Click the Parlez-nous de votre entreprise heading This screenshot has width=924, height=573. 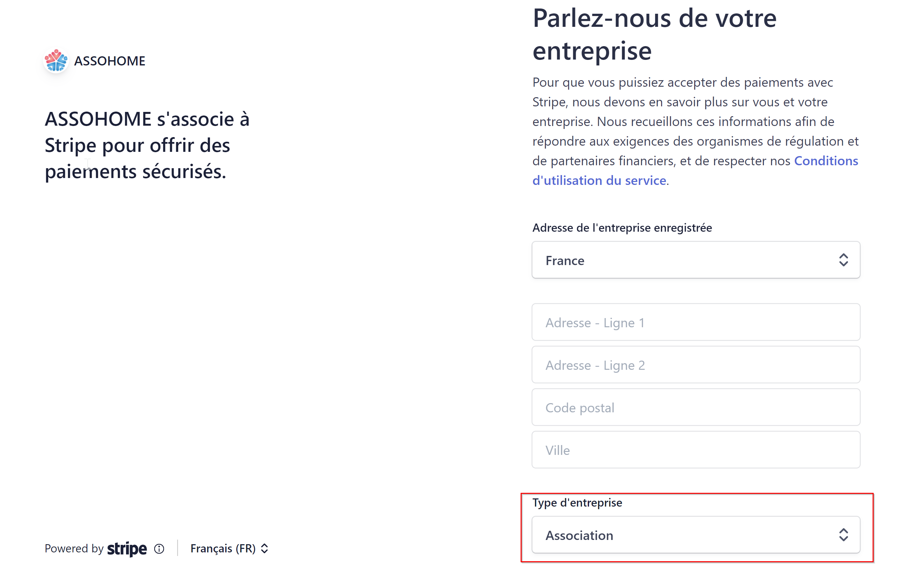coord(654,34)
